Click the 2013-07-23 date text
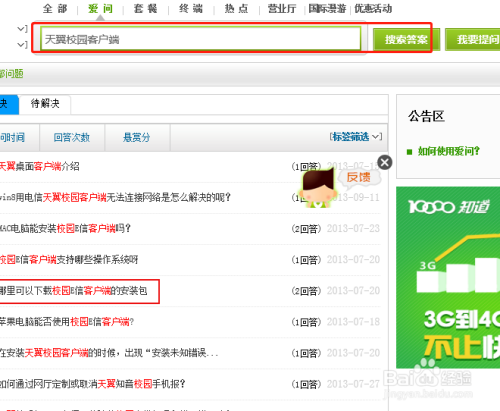This screenshot has height=411, width=500. tap(353, 228)
